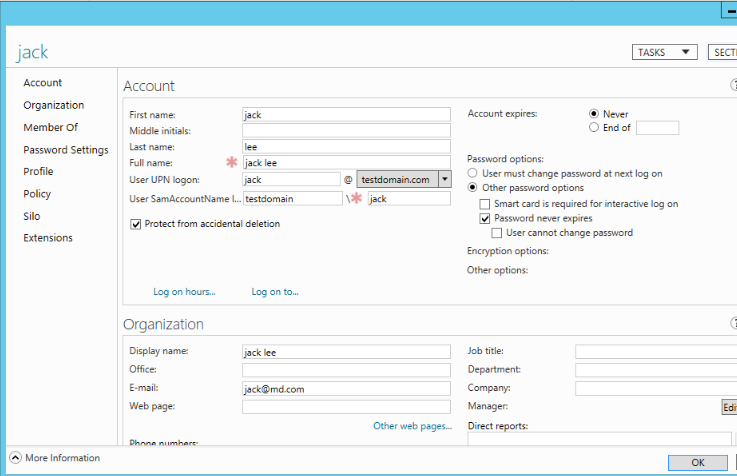This screenshot has width=737, height=476.
Task: Click into Web page field
Action: point(346,407)
